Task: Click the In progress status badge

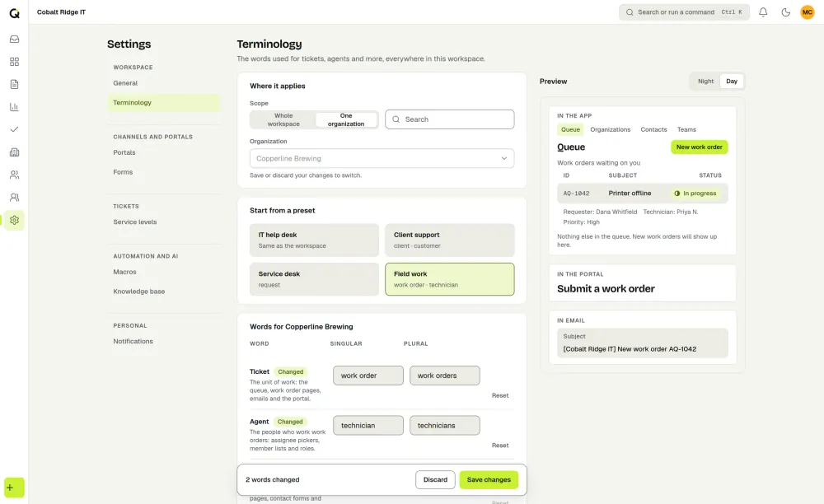Action: tap(695, 194)
